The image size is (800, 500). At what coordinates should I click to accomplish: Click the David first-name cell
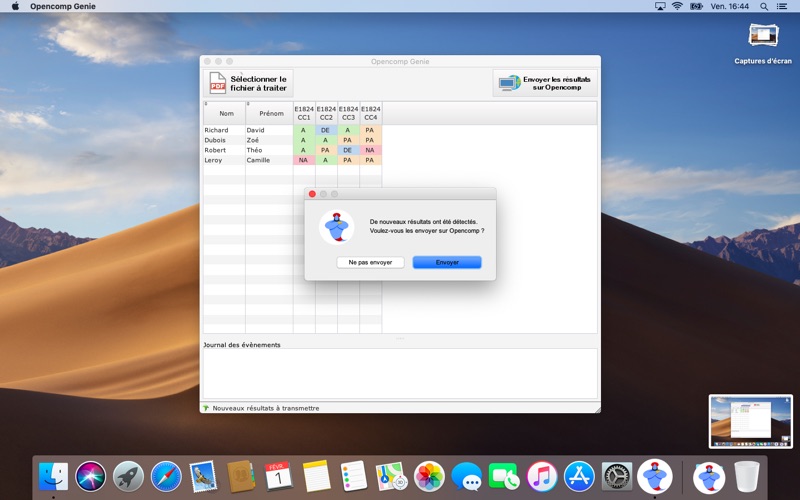(x=269, y=130)
